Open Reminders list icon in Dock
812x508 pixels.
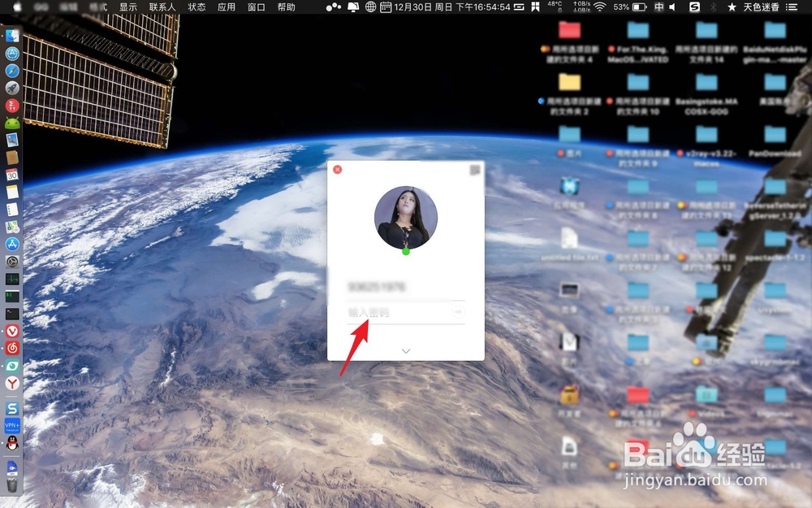pos(12,210)
